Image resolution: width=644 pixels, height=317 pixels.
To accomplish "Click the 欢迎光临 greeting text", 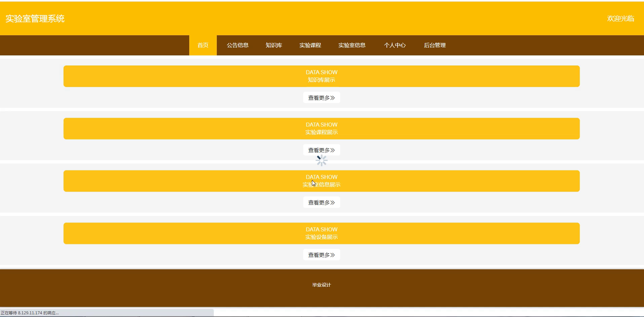I will [x=620, y=19].
